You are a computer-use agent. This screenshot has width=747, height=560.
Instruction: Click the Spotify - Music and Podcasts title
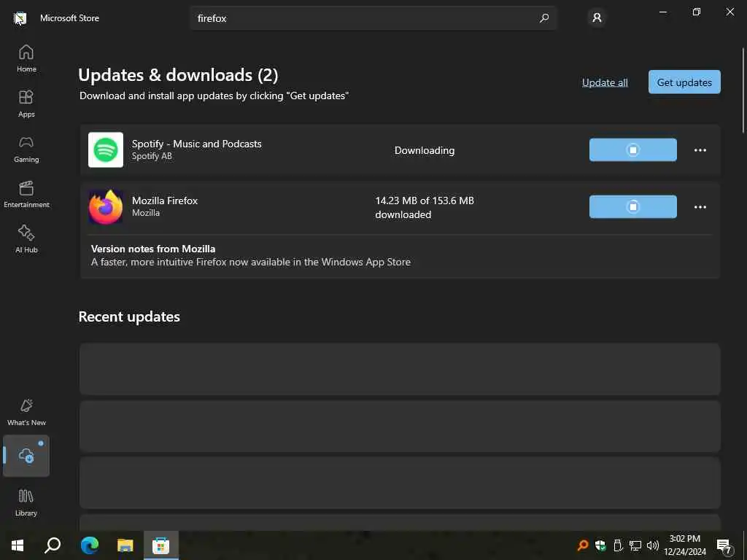point(197,144)
